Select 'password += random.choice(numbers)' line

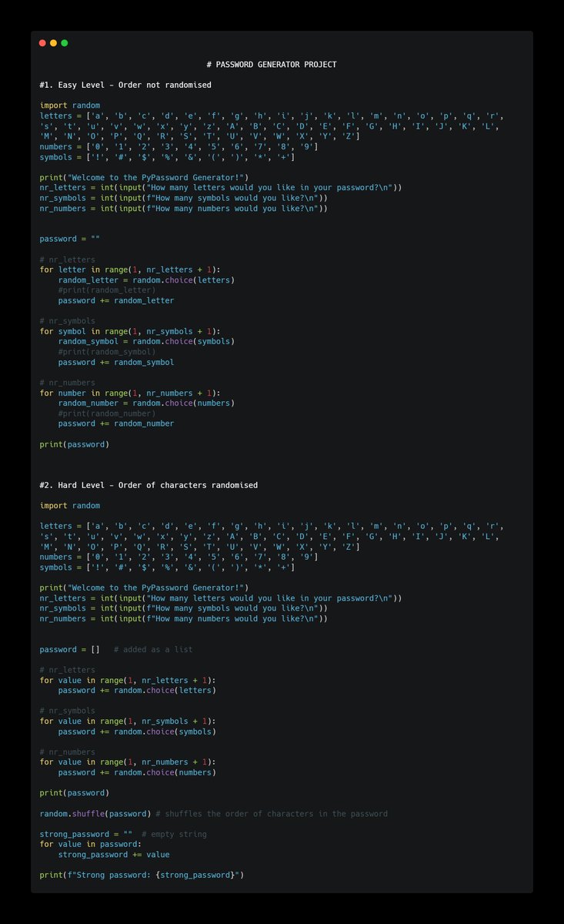pyautogui.click(x=137, y=772)
